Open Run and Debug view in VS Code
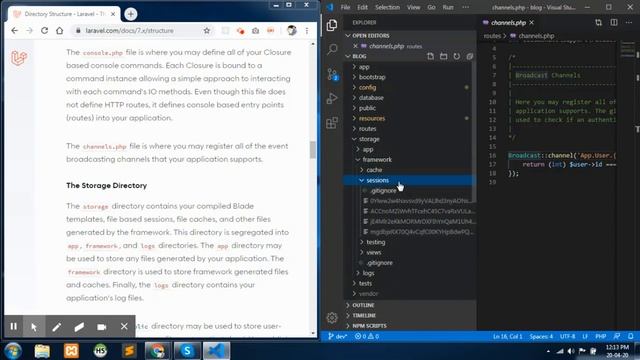This screenshot has height=360, width=640. 332,98
